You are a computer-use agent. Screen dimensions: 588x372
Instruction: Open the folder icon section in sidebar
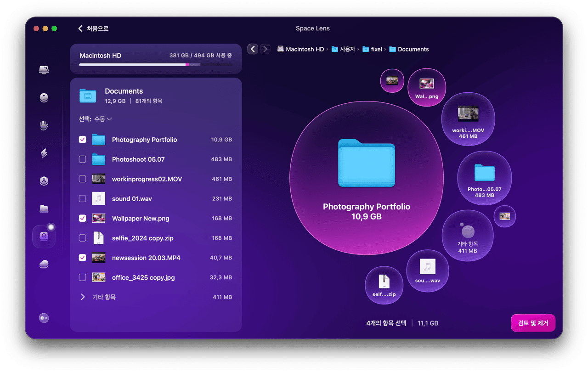(44, 209)
